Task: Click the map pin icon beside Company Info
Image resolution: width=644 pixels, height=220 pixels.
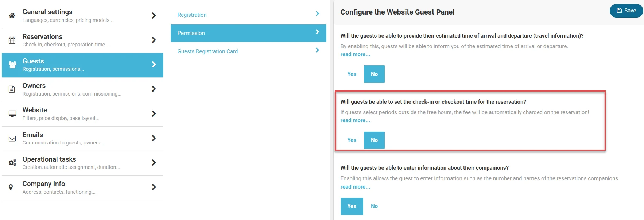Action: coord(11,188)
